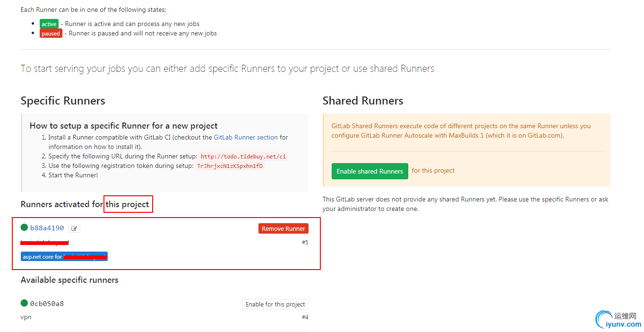
Task: Click the Runners activated for this project heading
Action: point(85,204)
